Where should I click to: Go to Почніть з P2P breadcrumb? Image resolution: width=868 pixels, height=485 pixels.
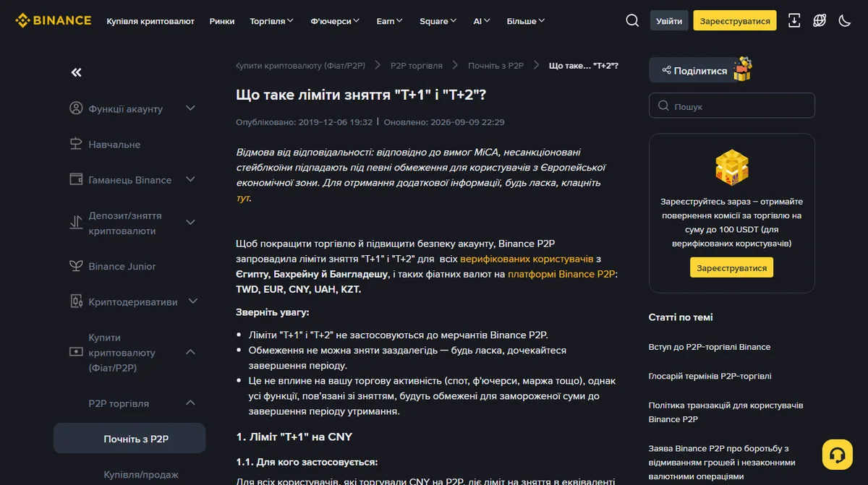pyautogui.click(x=495, y=65)
